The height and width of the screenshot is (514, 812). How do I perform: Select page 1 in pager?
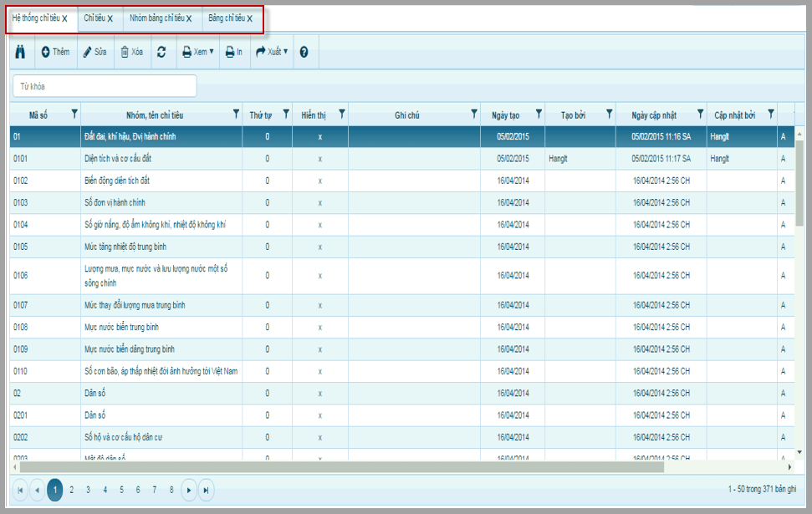click(55, 490)
